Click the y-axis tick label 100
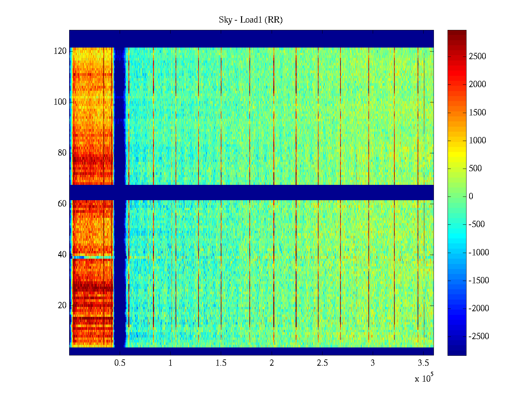Image resolution: width=532 pixels, height=399 pixels. point(60,102)
